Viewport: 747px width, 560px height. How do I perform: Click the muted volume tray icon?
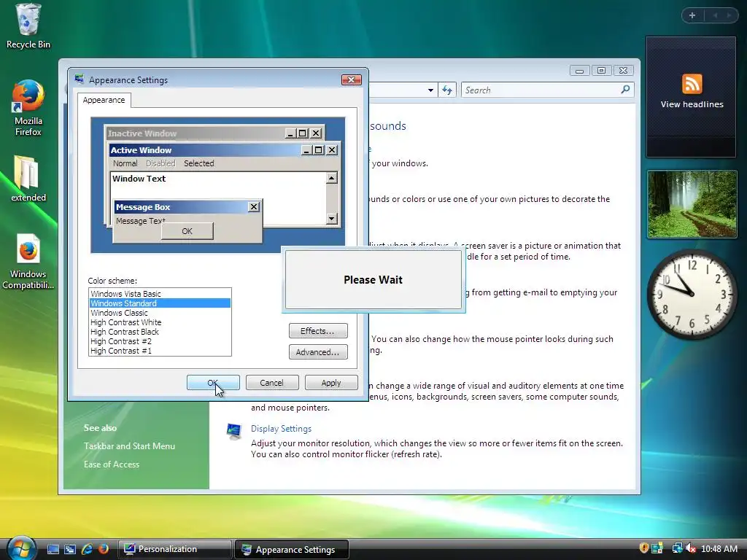point(690,548)
